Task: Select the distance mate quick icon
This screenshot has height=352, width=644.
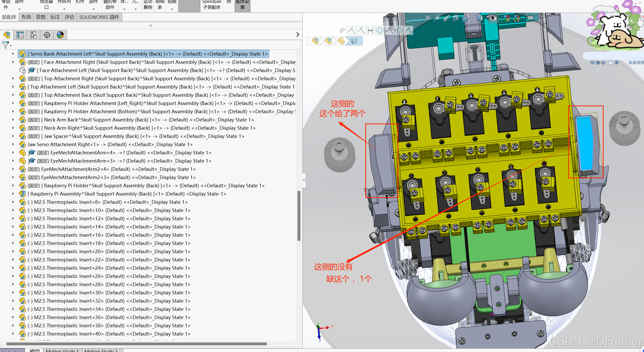Action: pyautogui.click(x=370, y=30)
